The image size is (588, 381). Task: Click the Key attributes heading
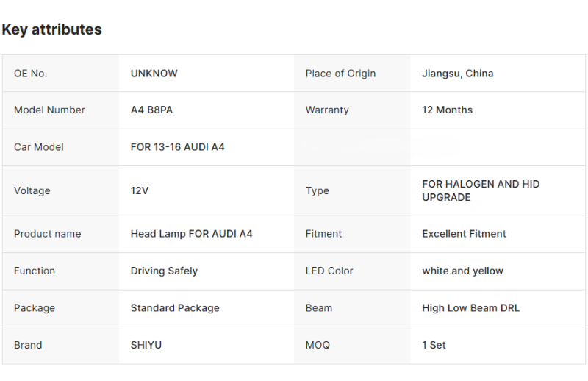(51, 30)
